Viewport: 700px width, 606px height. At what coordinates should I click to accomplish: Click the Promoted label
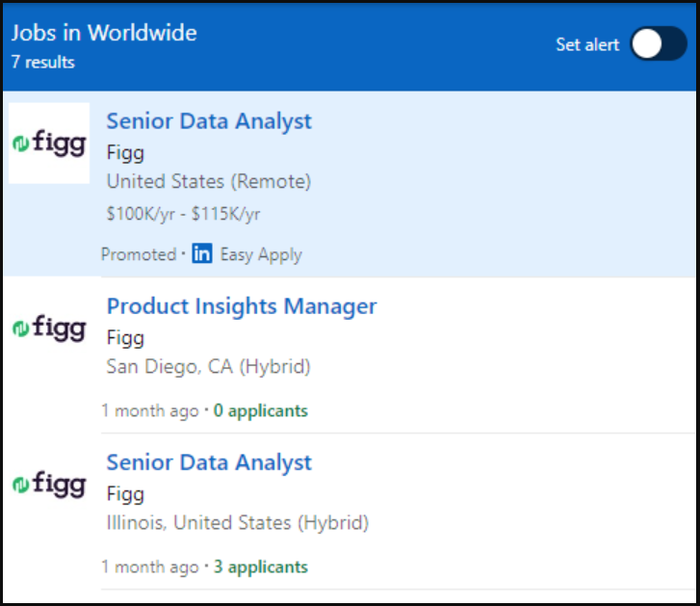tap(139, 254)
